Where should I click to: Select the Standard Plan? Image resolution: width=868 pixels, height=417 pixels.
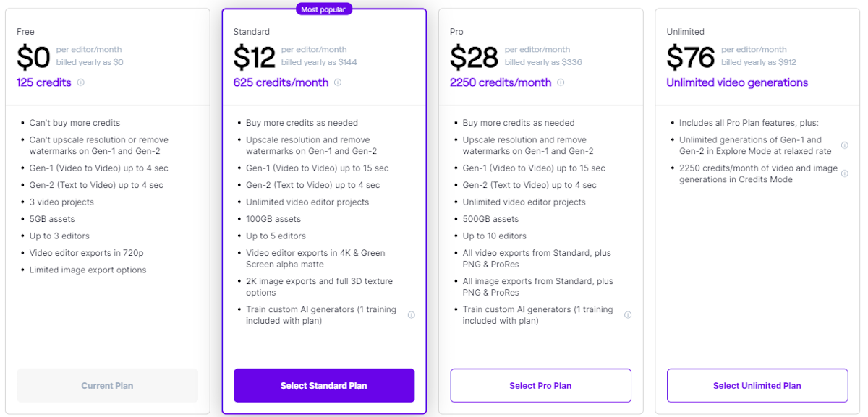pyautogui.click(x=324, y=385)
